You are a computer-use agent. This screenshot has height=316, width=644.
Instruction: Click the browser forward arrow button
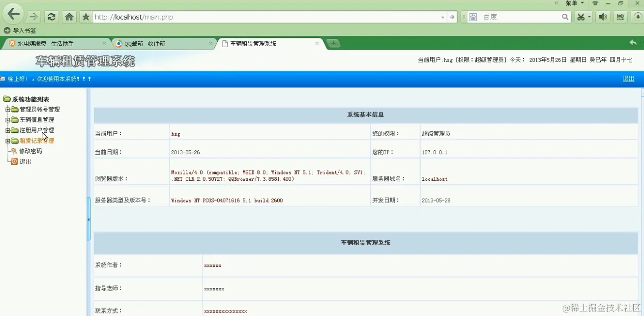[33, 17]
